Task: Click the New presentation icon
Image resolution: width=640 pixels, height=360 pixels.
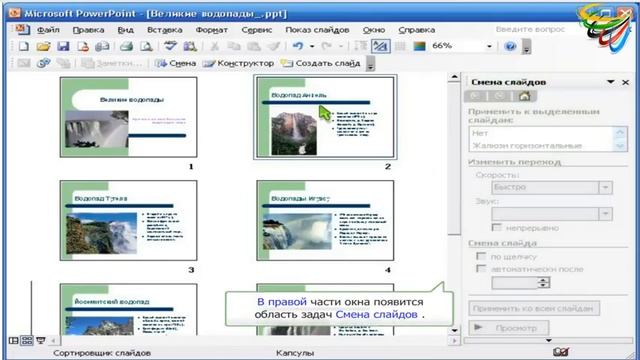Action: tap(23, 46)
